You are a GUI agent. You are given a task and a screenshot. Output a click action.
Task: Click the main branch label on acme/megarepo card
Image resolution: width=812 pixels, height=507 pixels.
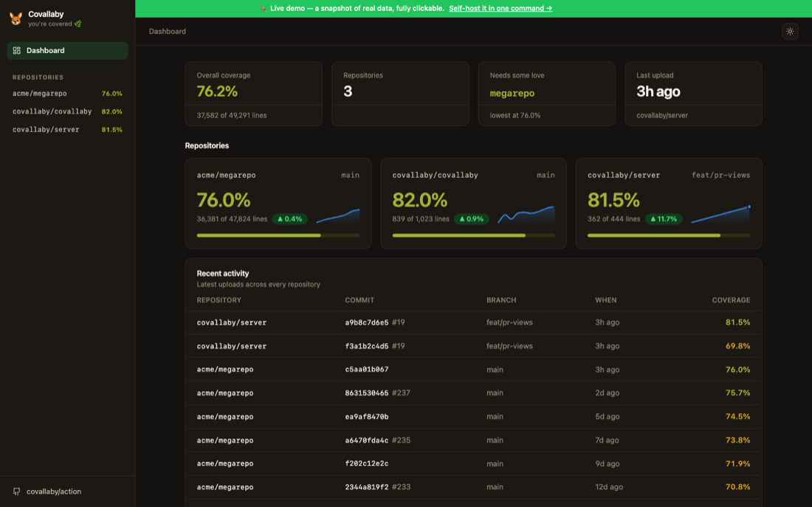[350, 176]
